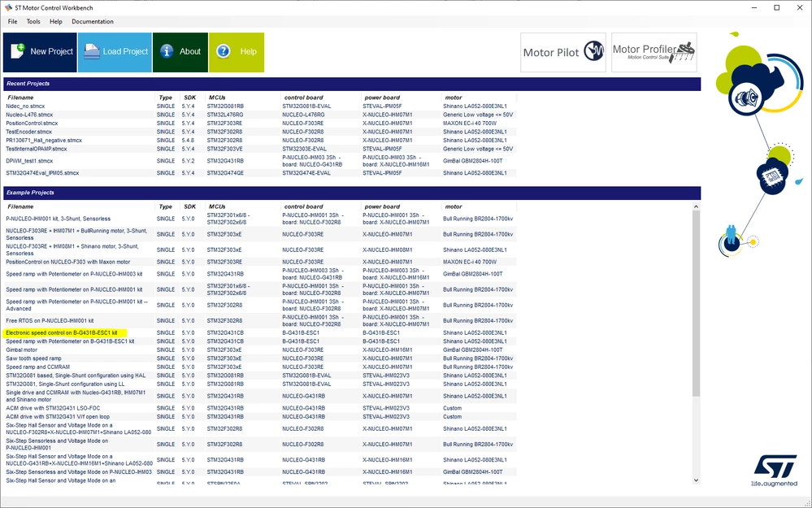Click the green Help button
This screenshot has height=508, width=812.
[x=237, y=52]
